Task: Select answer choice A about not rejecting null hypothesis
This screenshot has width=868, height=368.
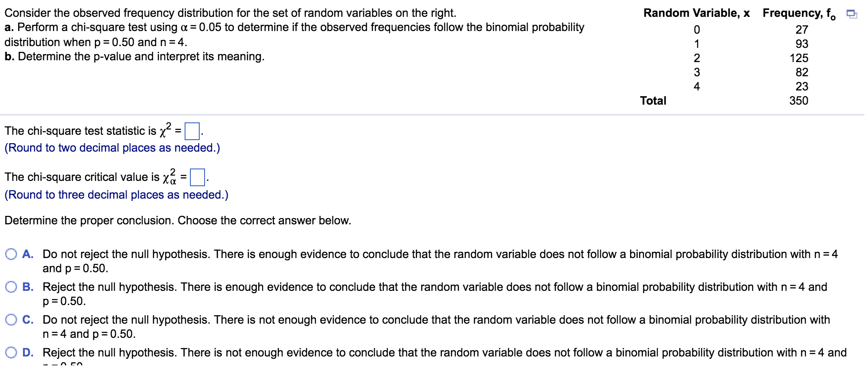Action: (x=11, y=254)
